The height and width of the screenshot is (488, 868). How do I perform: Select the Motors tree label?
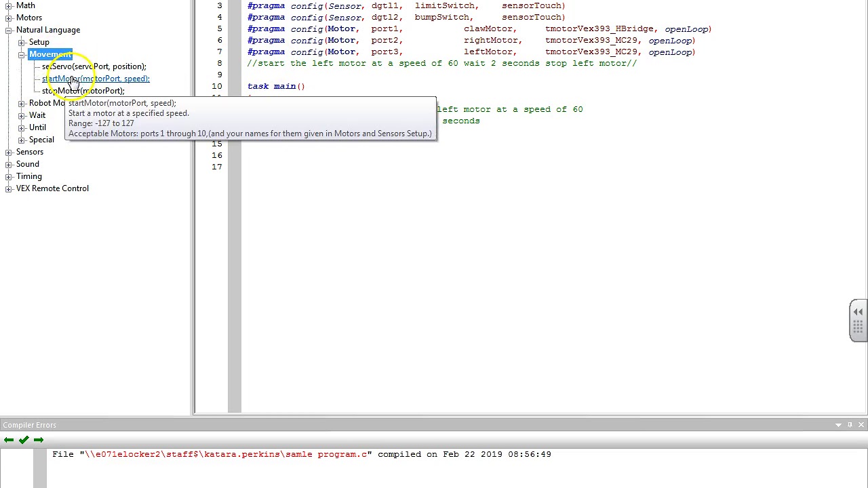click(29, 18)
